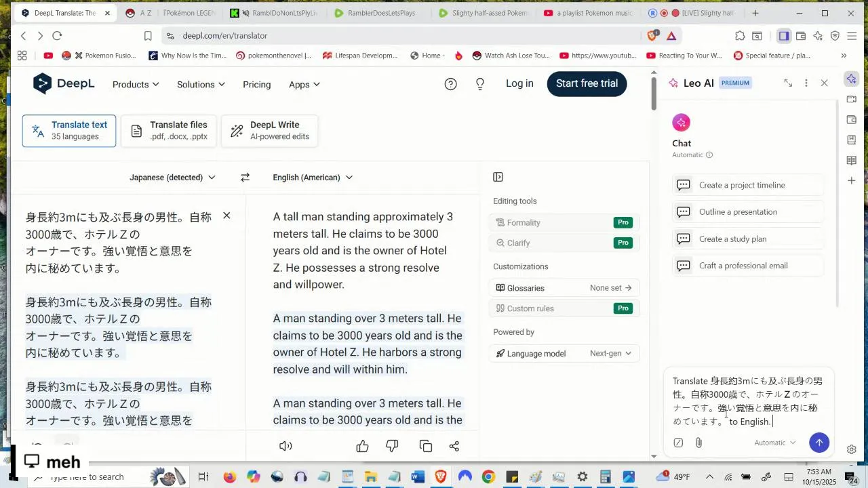
Task: Open Chrome from Windows taskbar
Action: (488, 477)
